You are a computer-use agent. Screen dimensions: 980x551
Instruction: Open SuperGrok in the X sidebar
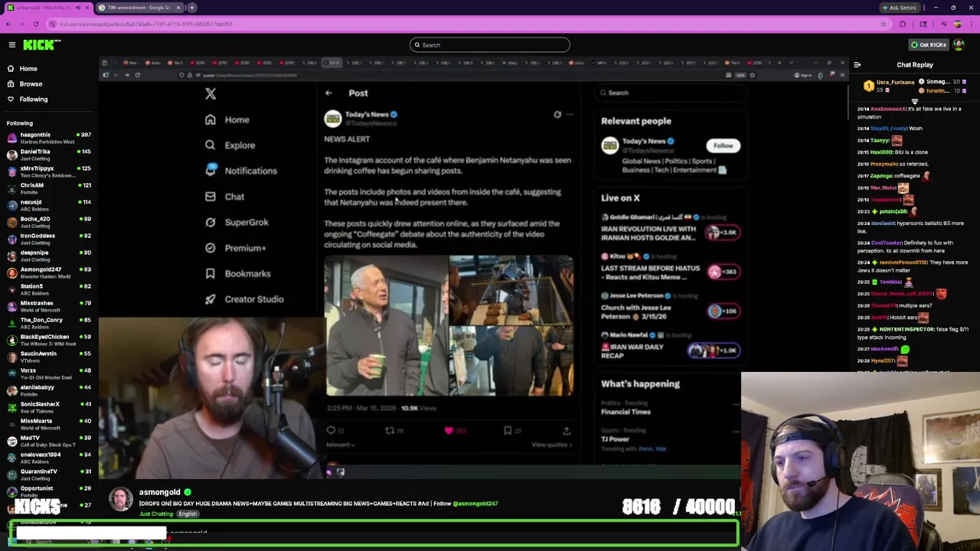point(237,222)
